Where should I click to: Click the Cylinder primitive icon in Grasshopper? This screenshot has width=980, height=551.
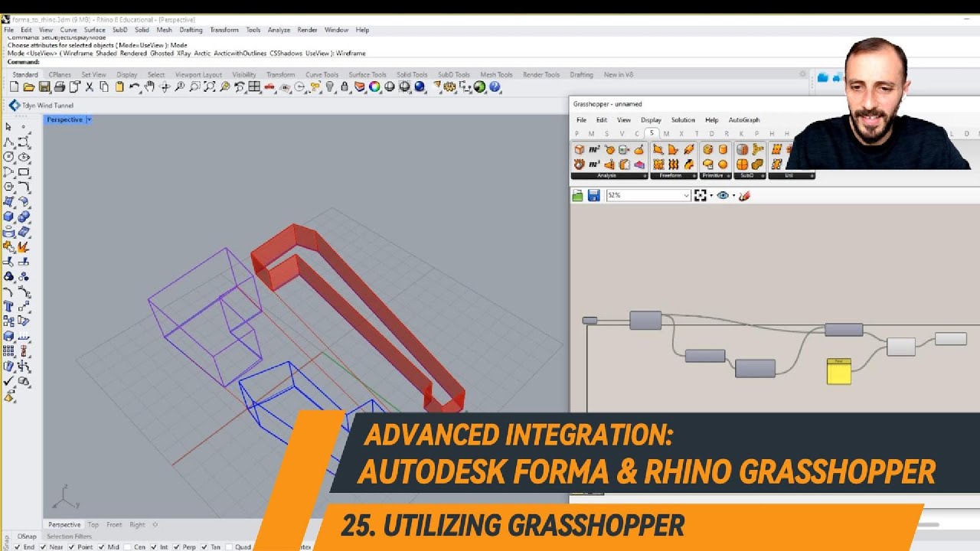(723, 149)
